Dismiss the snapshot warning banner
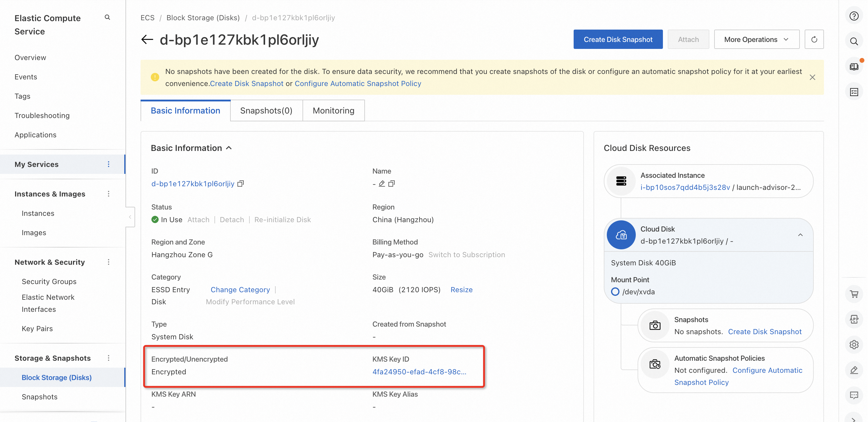 812,77
